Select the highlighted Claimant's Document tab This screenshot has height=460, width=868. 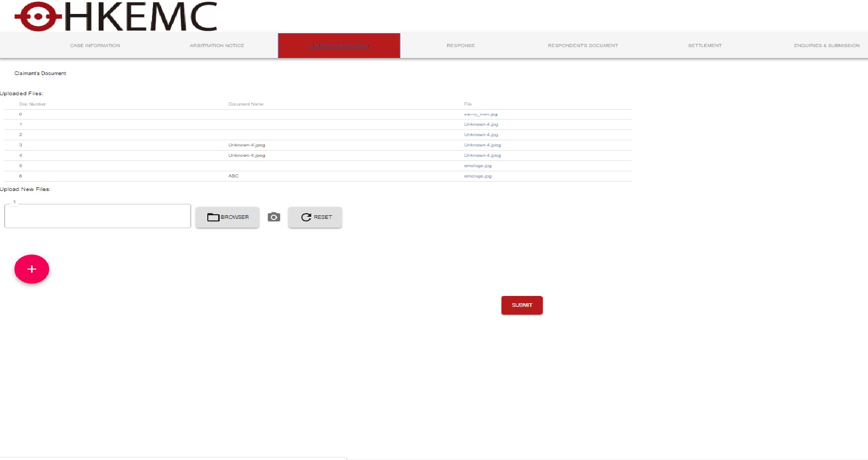pyautogui.click(x=339, y=46)
